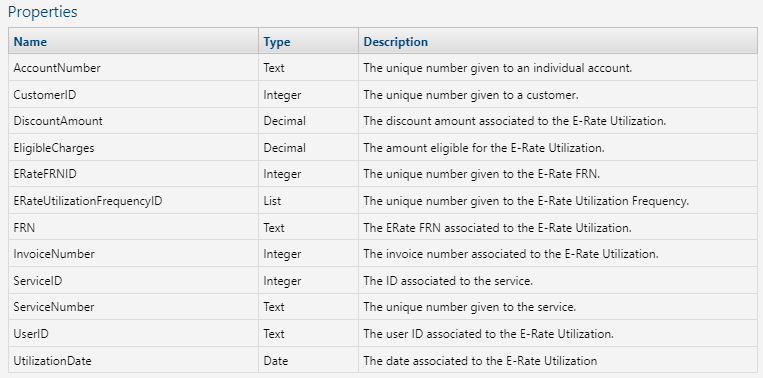Viewport: 763px width, 378px height.
Task: Click description about E-Rate Utilization Frequency
Action: pos(526,201)
